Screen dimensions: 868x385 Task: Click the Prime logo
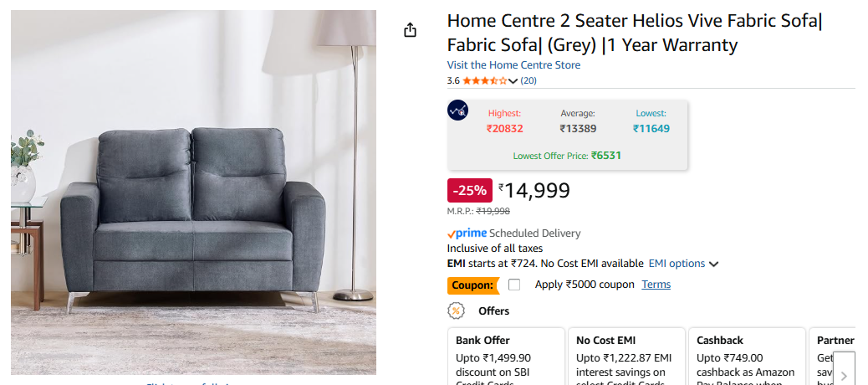(467, 234)
